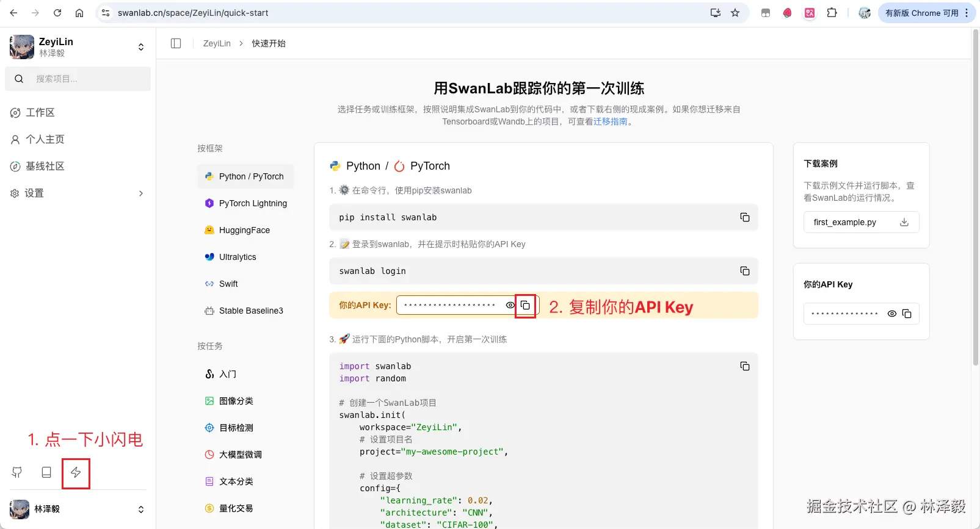Open the GitHub icon in the sidebar footer
The height and width of the screenshot is (529, 980).
(17, 472)
